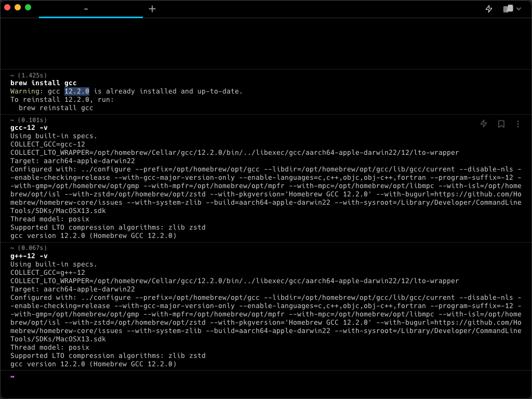Bookmark the gcc-12 -v block
The image size is (532, 399).
(x=501, y=124)
